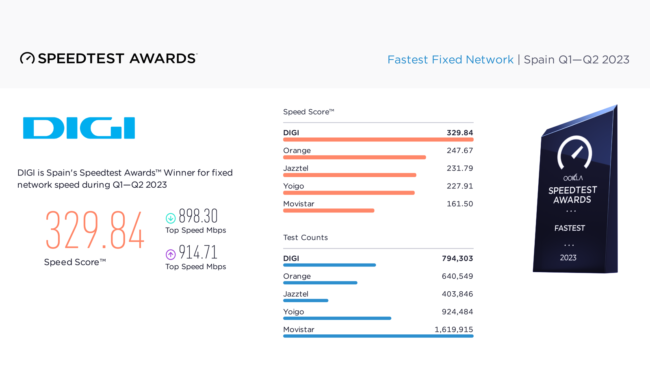Click the Fastest Fixed Network link
The height and width of the screenshot is (390, 650).
click(450, 60)
